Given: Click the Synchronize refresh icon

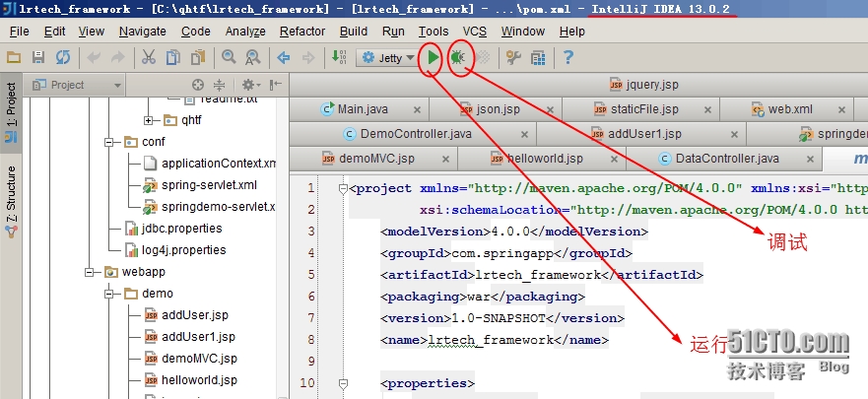Looking at the screenshot, I should point(62,57).
